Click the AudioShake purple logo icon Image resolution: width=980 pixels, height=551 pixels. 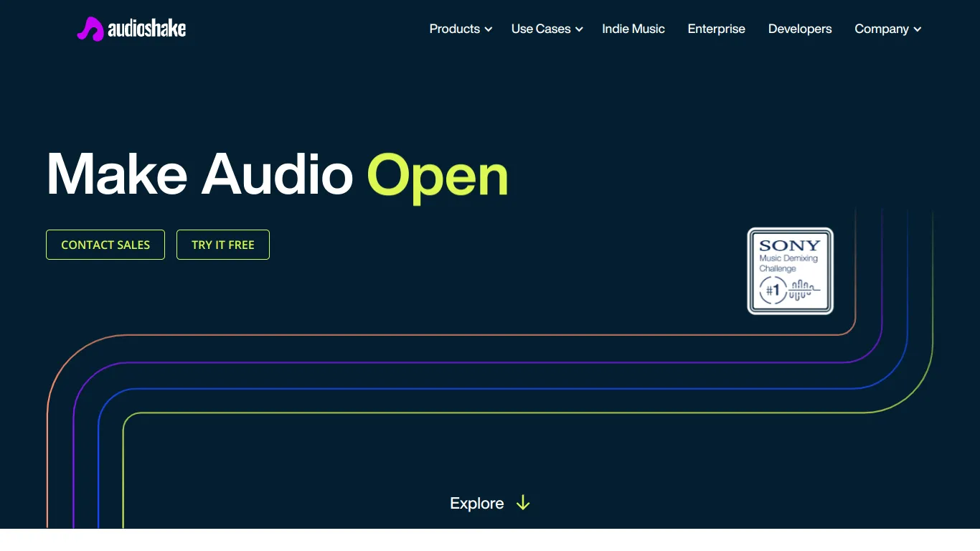click(x=90, y=29)
